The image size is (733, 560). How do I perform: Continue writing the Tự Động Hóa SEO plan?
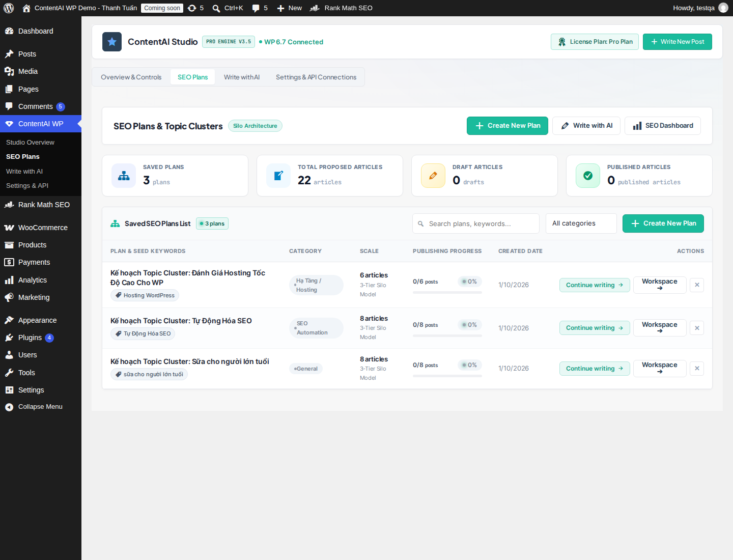(x=595, y=328)
